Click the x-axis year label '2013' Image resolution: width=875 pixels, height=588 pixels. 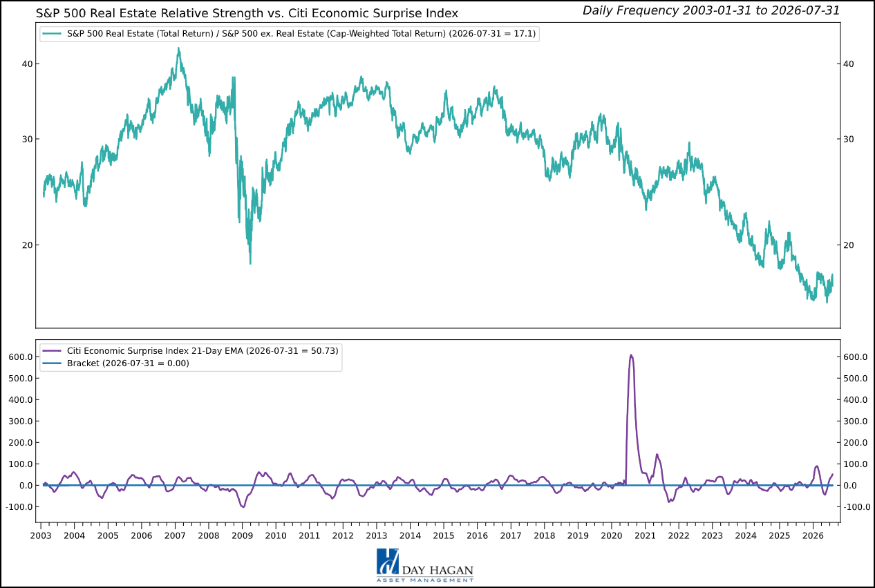point(377,535)
